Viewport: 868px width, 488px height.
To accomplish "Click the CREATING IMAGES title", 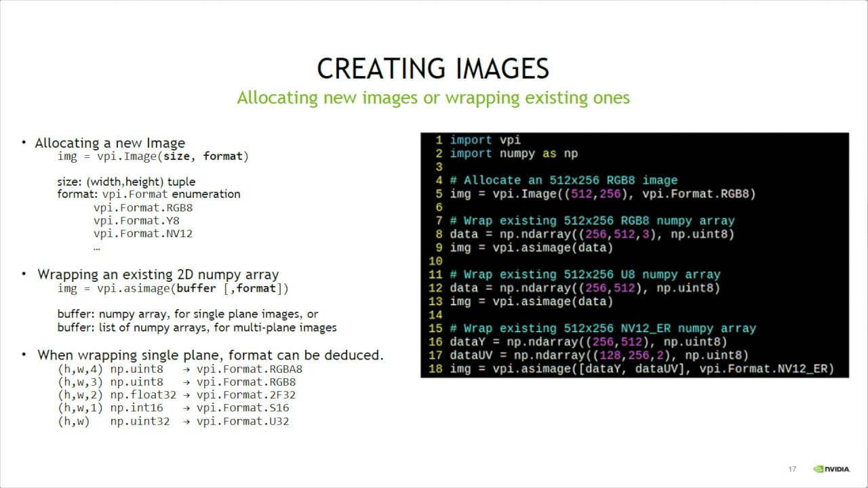I will click(433, 68).
